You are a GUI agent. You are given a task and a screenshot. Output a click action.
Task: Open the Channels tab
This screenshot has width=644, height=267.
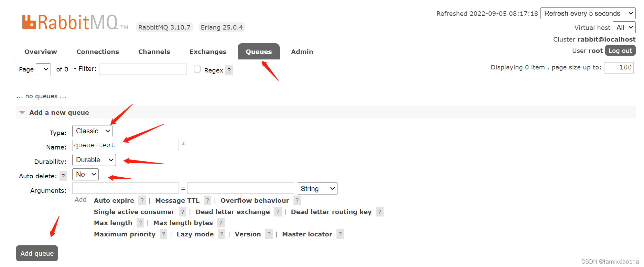click(154, 52)
